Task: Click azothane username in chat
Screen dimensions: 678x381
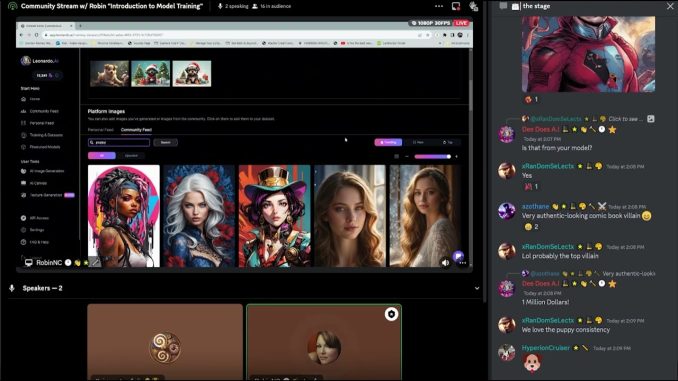Action: [x=535, y=207]
